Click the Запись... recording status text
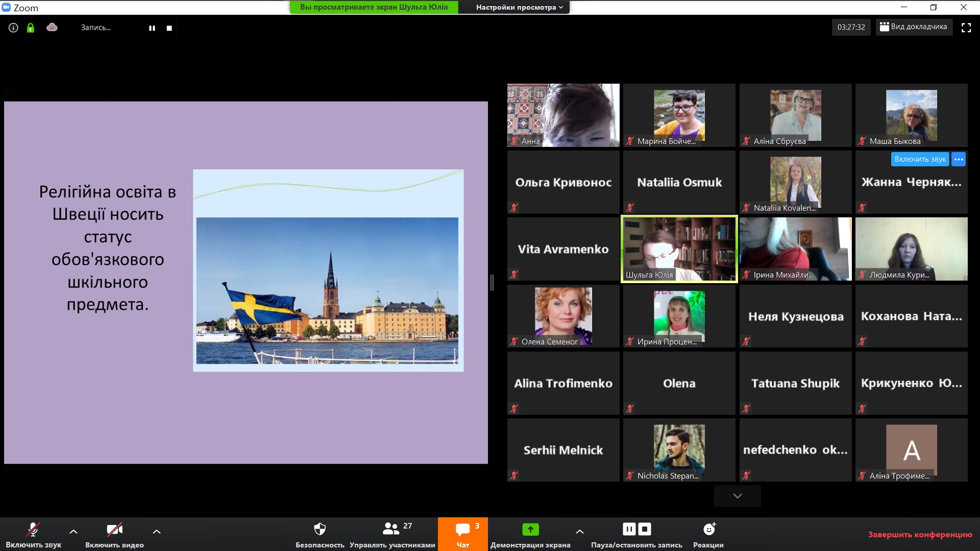 coord(95,28)
